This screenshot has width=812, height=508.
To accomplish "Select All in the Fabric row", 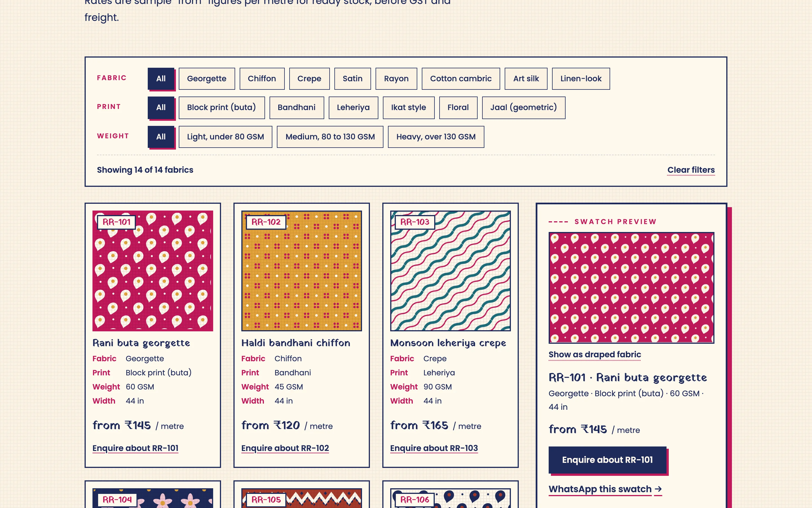I will (x=161, y=79).
